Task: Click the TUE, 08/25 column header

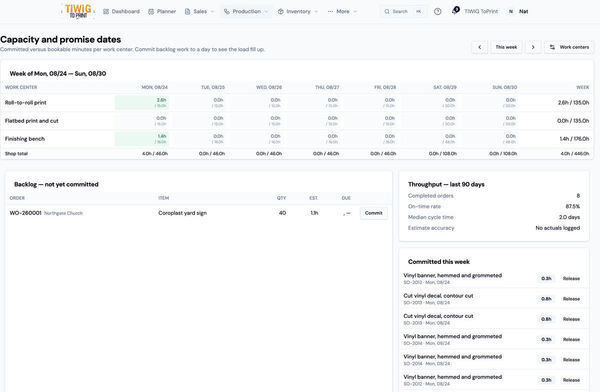Action: (213, 87)
